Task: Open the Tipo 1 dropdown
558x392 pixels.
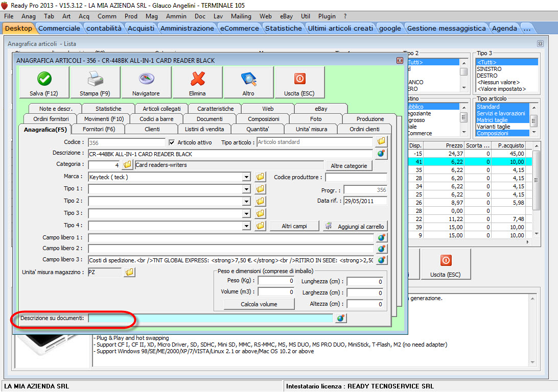Action: pyautogui.click(x=246, y=189)
